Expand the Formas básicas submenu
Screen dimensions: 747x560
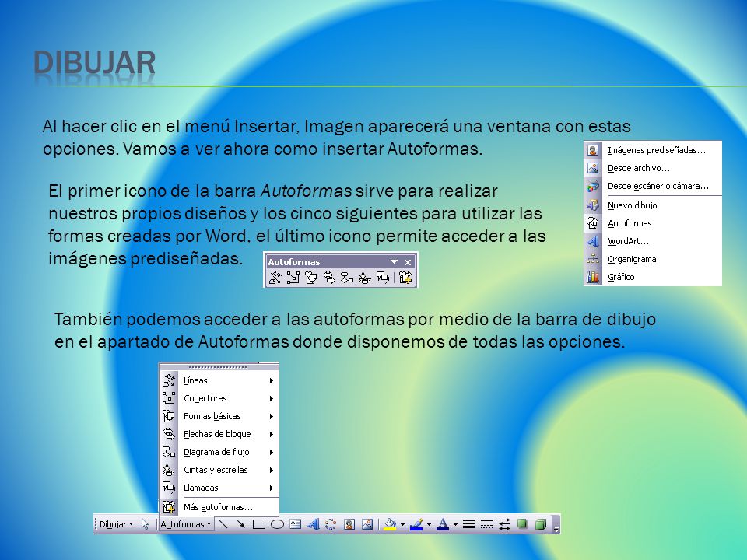[x=219, y=416]
